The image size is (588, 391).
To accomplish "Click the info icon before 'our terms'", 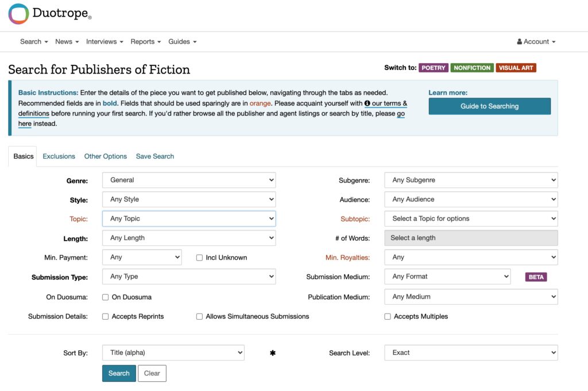I will coord(367,103).
